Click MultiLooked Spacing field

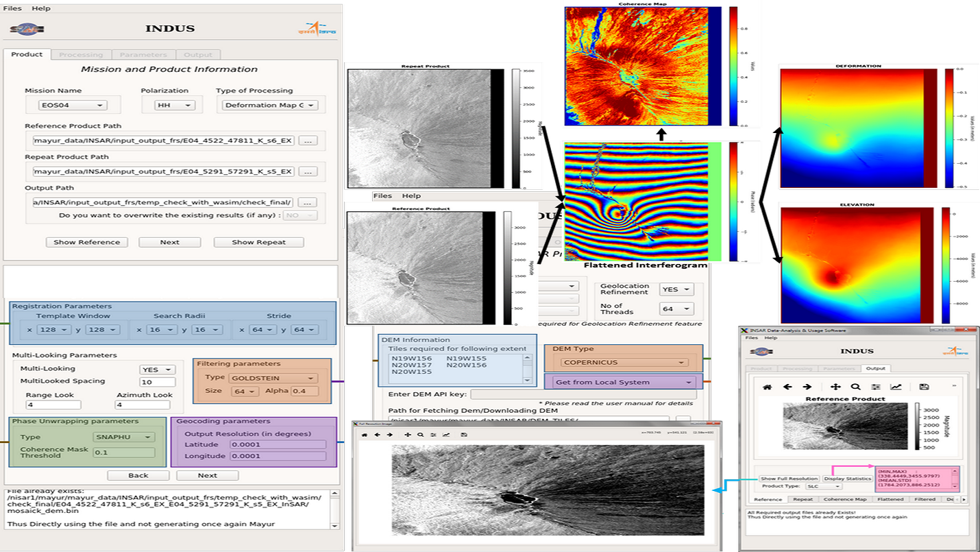click(157, 382)
